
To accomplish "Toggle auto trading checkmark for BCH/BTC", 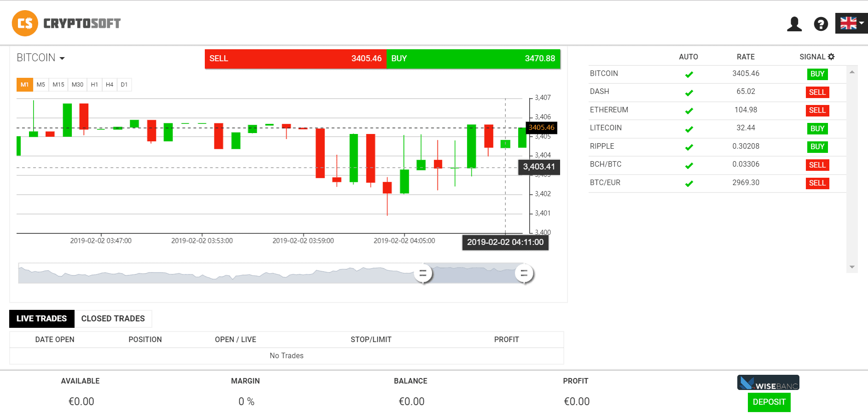I will pyautogui.click(x=689, y=165).
